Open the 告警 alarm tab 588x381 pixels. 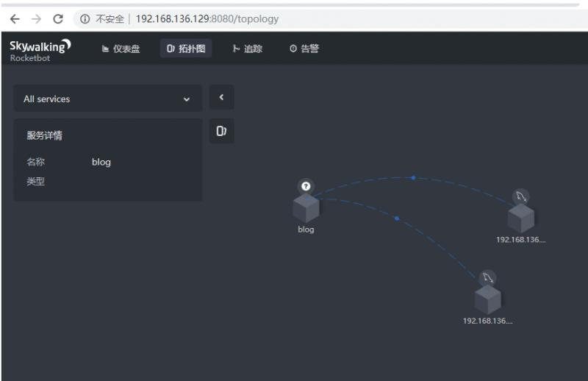click(304, 49)
